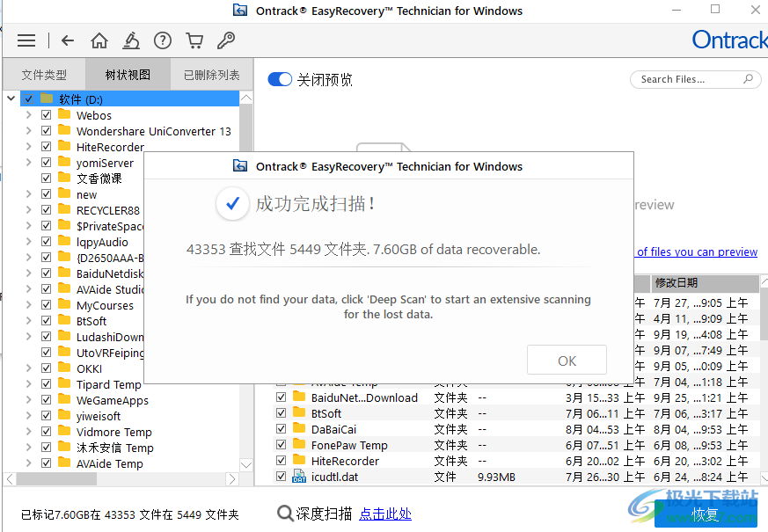
Task: Uncheck the Wondershare UniConverter 13 checkbox
Action: (x=46, y=131)
